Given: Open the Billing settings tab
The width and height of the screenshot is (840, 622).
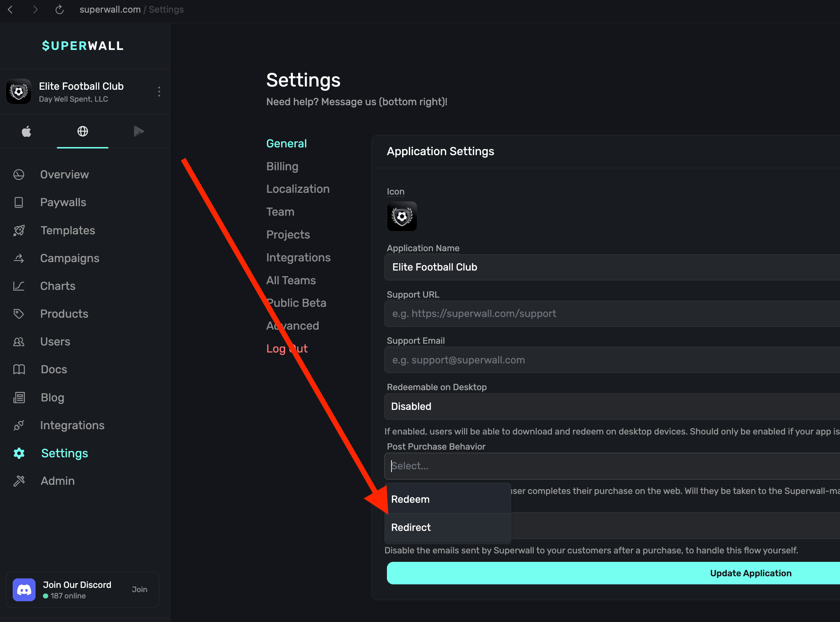Looking at the screenshot, I should (282, 166).
